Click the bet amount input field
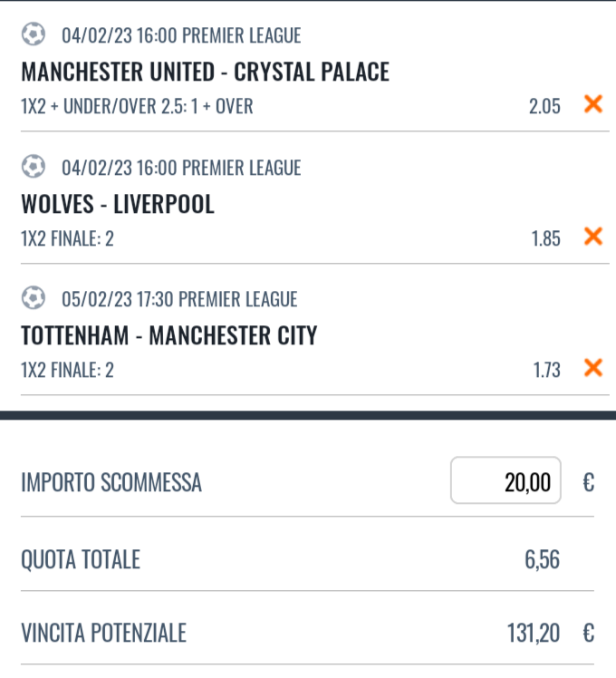Screen dimensions: 616x678 (505, 481)
